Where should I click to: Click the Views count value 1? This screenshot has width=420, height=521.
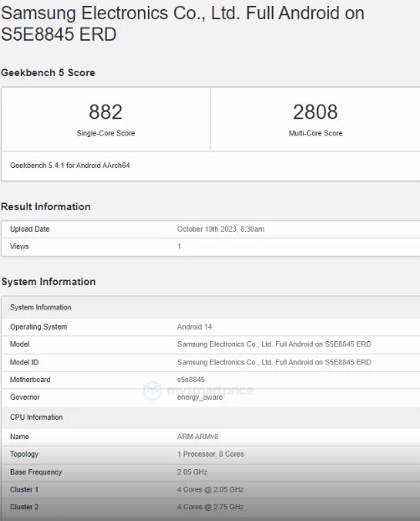pyautogui.click(x=179, y=247)
